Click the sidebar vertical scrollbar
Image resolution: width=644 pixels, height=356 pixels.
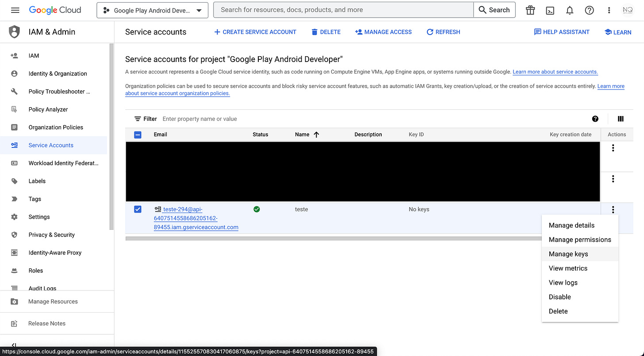click(111, 137)
